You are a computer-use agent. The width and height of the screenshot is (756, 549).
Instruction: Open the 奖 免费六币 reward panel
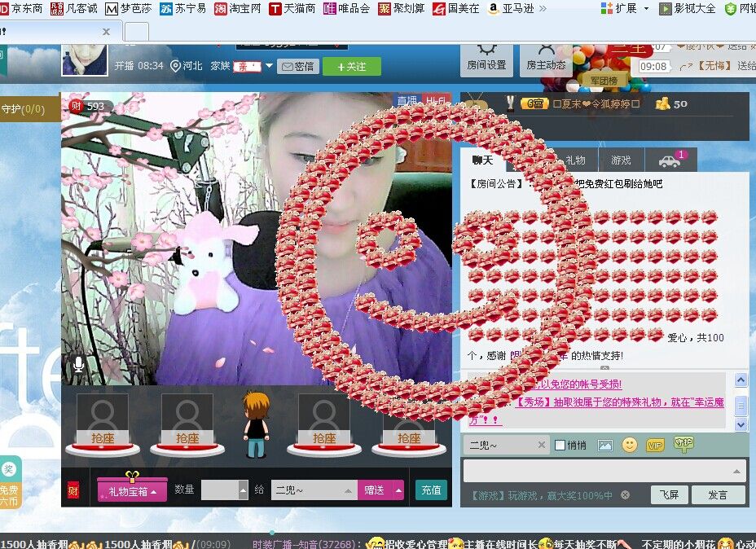(x=9, y=483)
